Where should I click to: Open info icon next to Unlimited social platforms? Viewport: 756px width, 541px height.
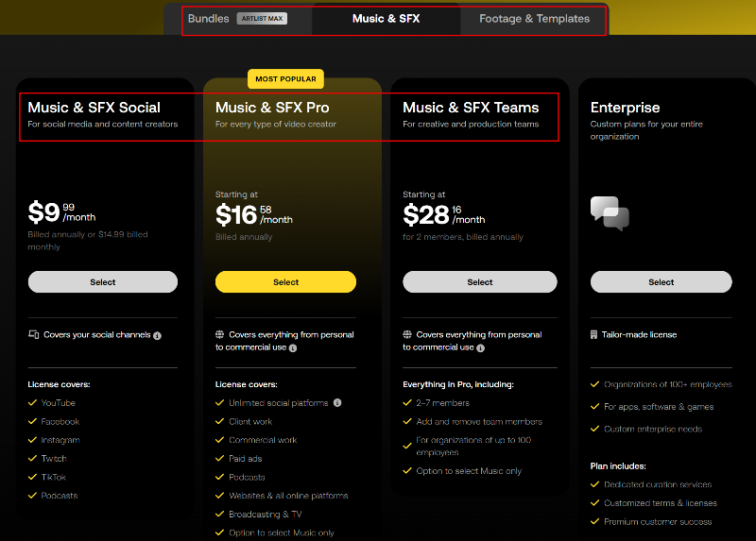tap(337, 403)
